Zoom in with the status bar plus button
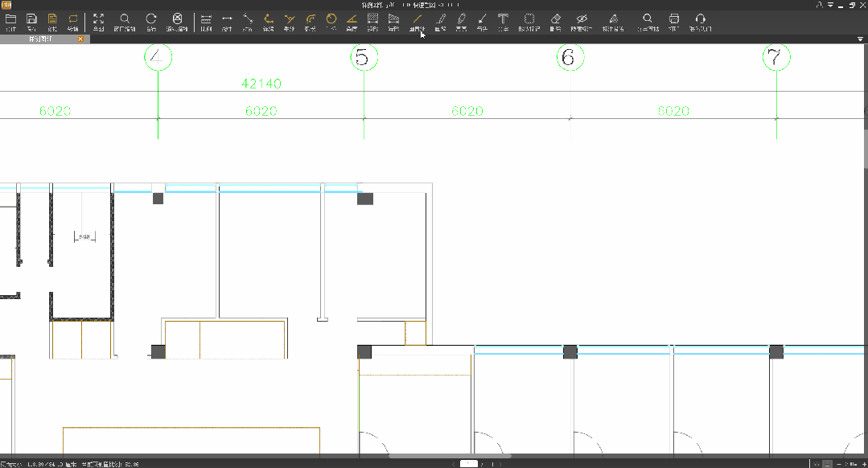The width and height of the screenshot is (868, 468). click(864, 464)
